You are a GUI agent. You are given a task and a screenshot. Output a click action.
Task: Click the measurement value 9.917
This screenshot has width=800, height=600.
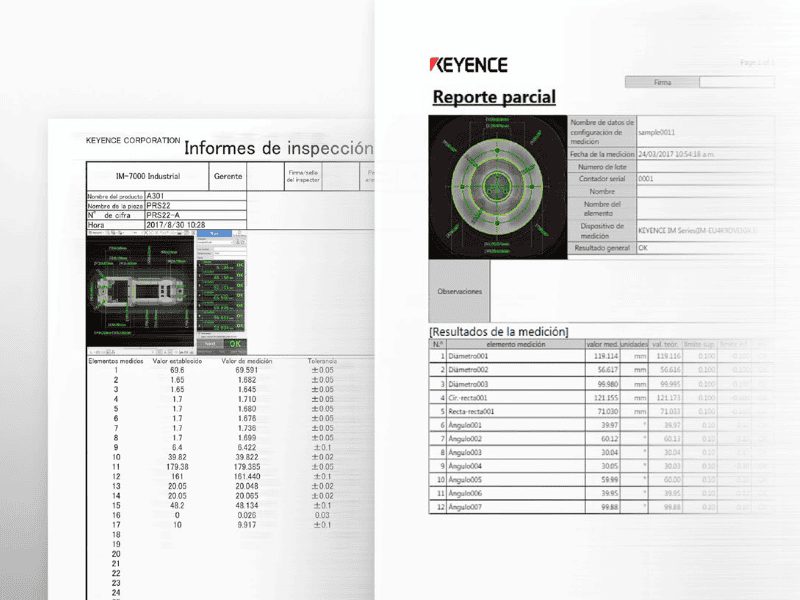point(246,525)
